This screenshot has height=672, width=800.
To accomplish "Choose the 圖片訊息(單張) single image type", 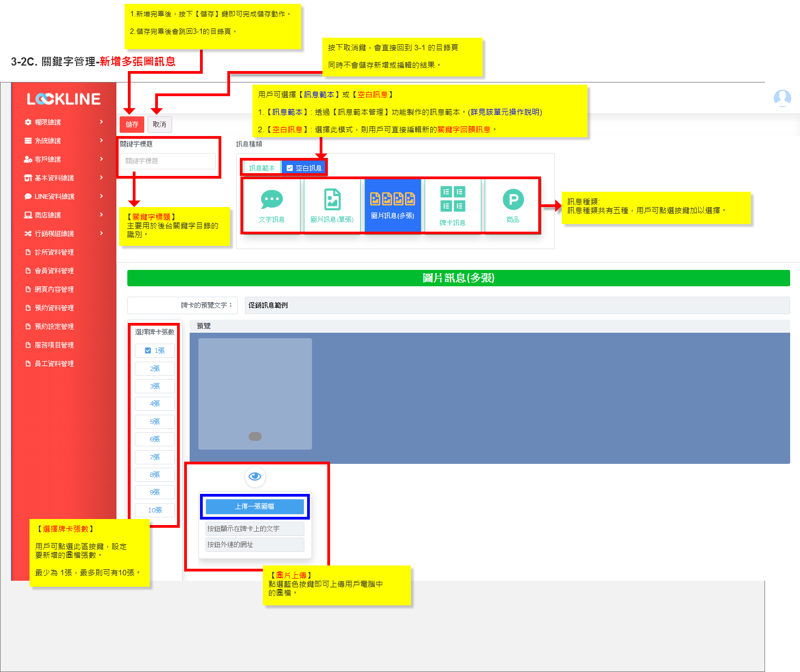I will 332,206.
